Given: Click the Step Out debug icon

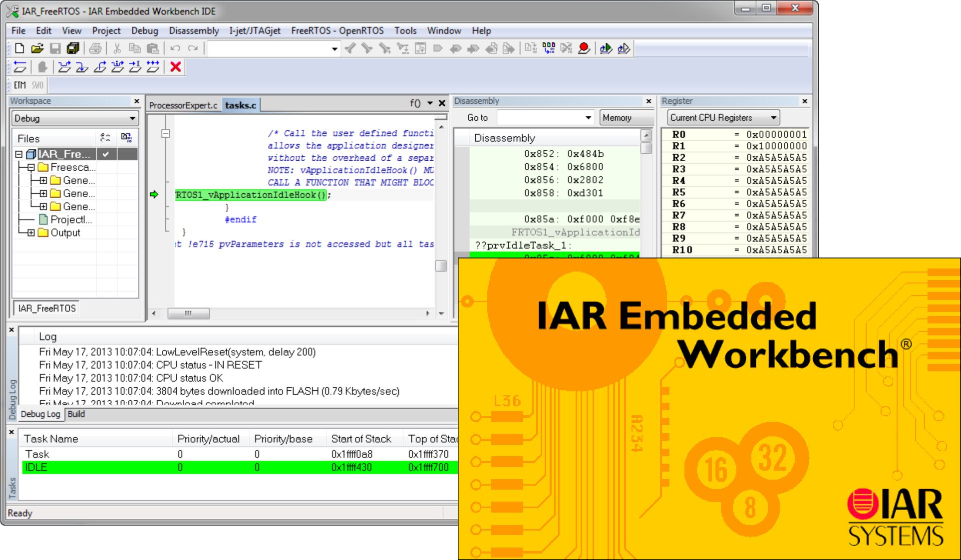Looking at the screenshot, I should point(100,66).
